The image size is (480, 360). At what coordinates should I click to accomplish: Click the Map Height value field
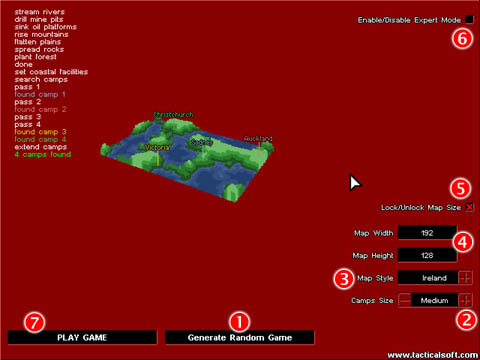click(427, 255)
